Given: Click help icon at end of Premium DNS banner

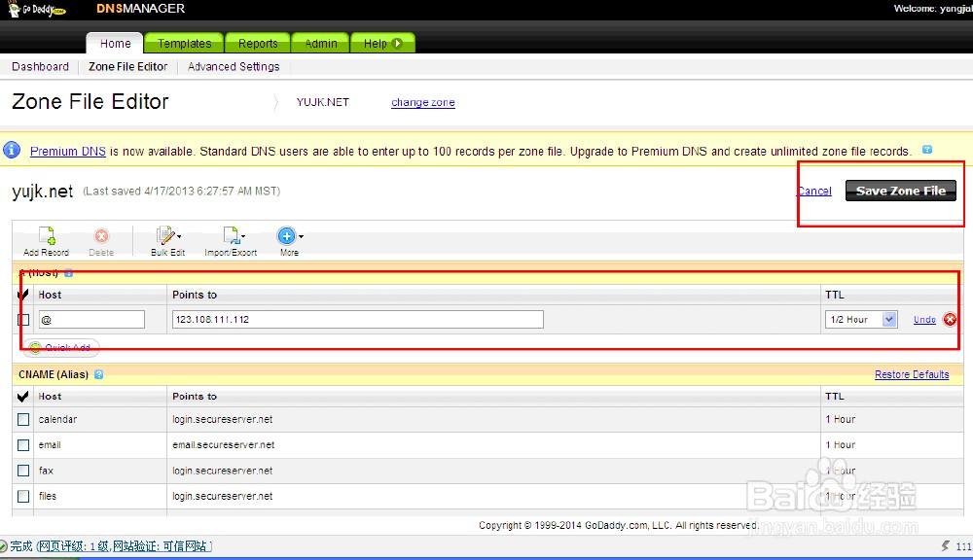Looking at the screenshot, I should (927, 150).
